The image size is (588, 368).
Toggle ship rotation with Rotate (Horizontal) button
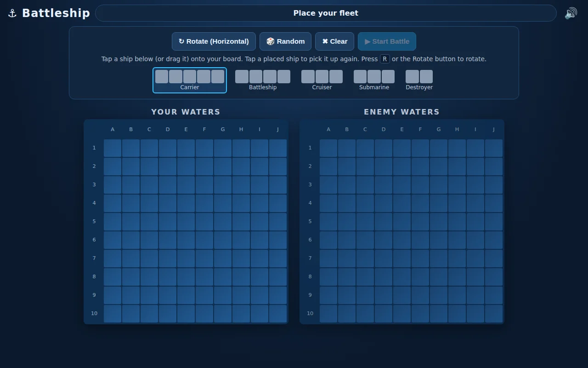214,41
